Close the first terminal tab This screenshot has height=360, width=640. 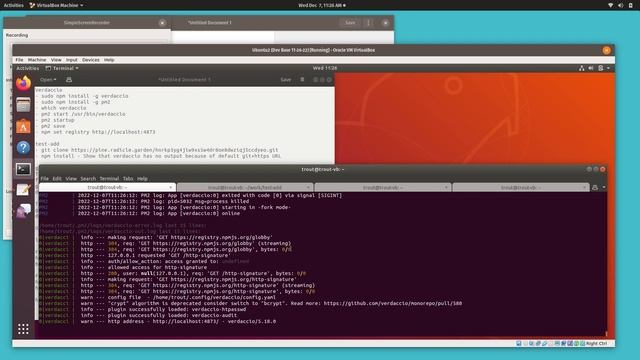click(170, 187)
